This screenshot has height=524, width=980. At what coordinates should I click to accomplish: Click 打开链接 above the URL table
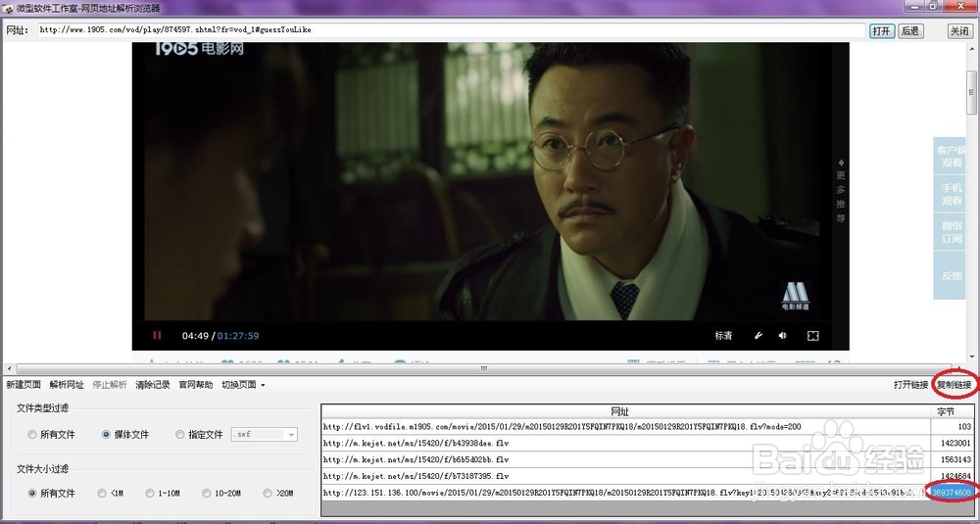pos(910,385)
